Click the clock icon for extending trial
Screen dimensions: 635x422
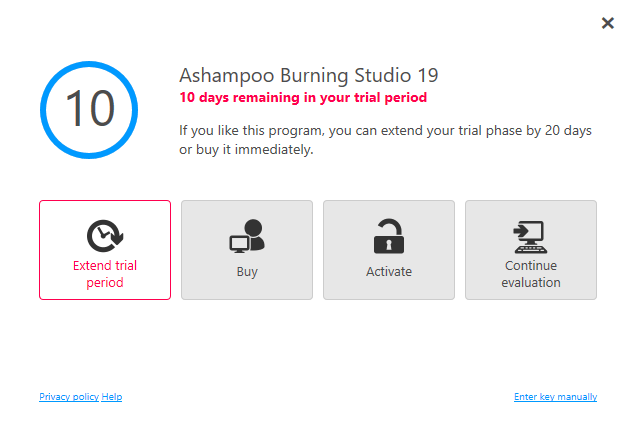pyautogui.click(x=105, y=236)
